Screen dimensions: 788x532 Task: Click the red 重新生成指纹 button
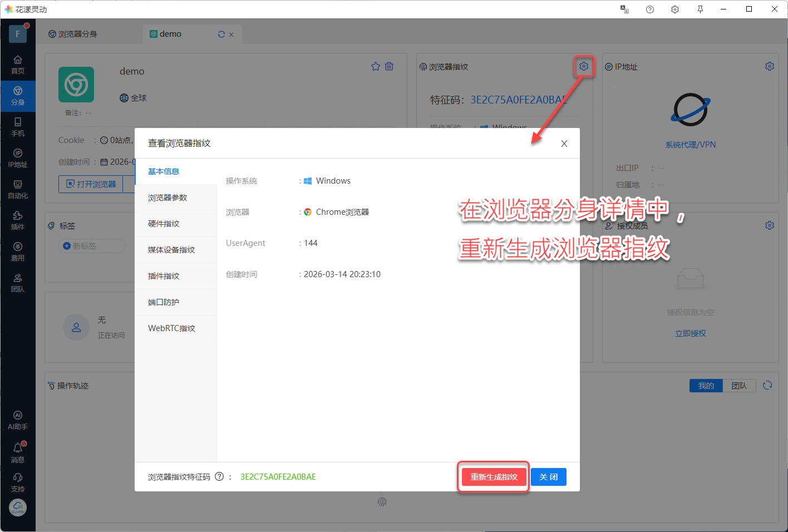(x=494, y=477)
